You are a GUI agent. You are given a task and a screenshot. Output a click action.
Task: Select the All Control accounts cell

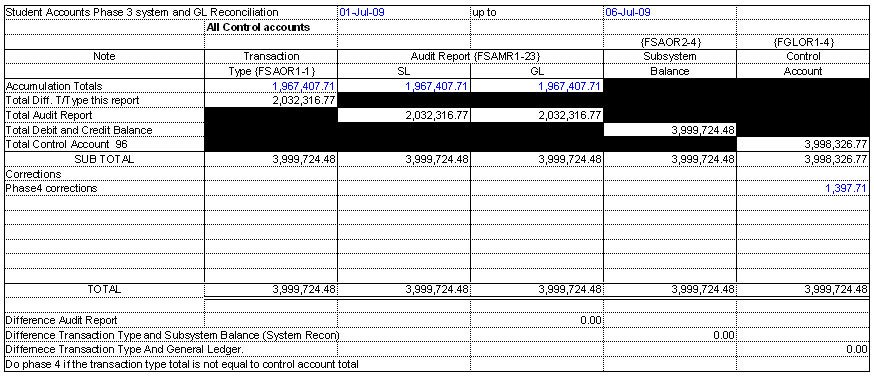tap(271, 27)
